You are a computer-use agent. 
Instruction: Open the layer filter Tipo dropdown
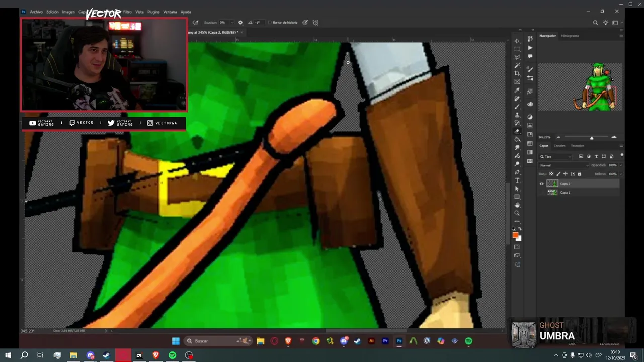click(x=555, y=157)
